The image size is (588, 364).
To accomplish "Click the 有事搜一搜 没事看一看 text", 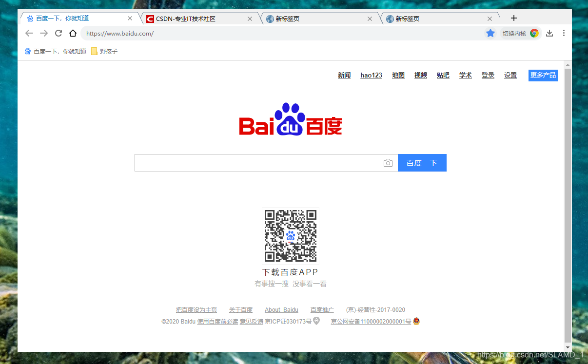I will click(291, 284).
